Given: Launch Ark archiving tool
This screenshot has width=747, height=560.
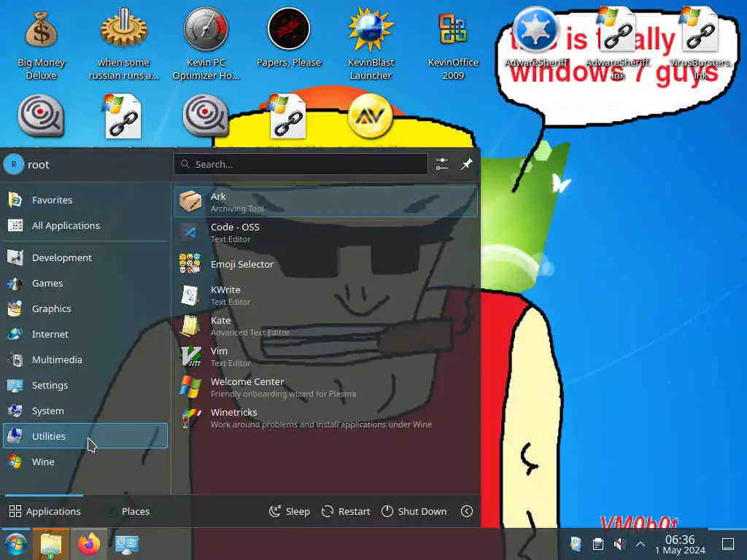Looking at the screenshot, I should pos(326,202).
